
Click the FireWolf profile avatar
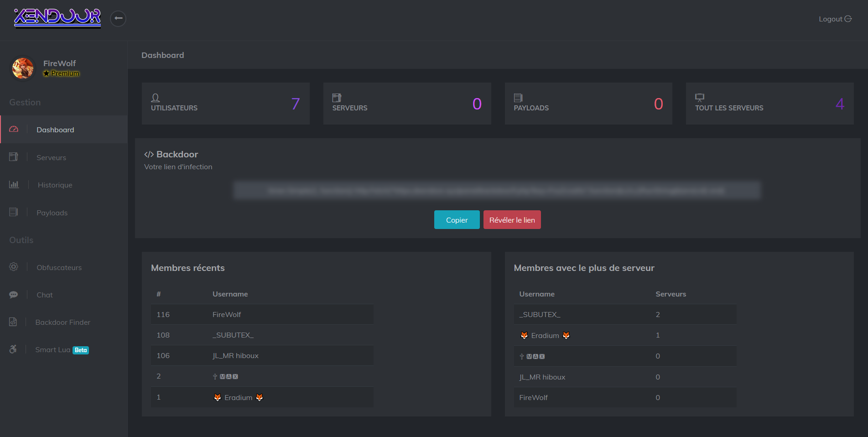point(23,68)
